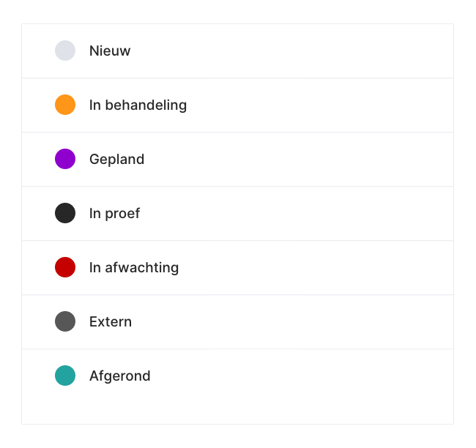The width and height of the screenshot is (476, 448).
Task: Choose the In afwachting label text
Action: 134,268
